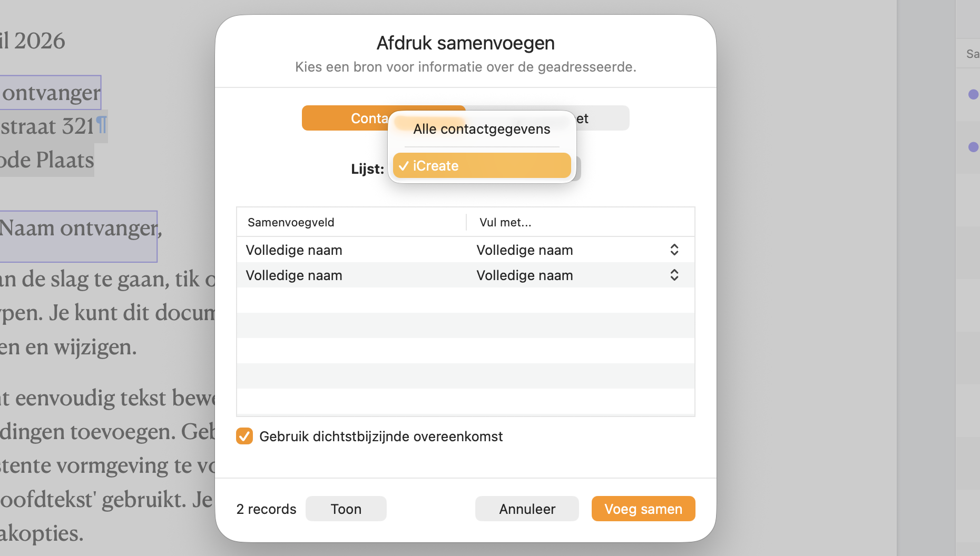Click the checkmark beside iCreate
This screenshot has width=980, height=556.
tap(404, 166)
